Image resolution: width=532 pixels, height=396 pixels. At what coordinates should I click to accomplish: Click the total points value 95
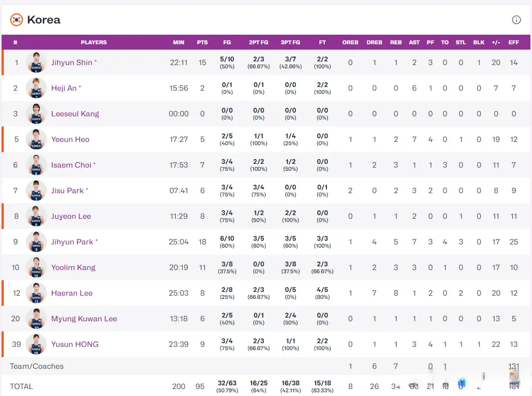[x=200, y=386]
